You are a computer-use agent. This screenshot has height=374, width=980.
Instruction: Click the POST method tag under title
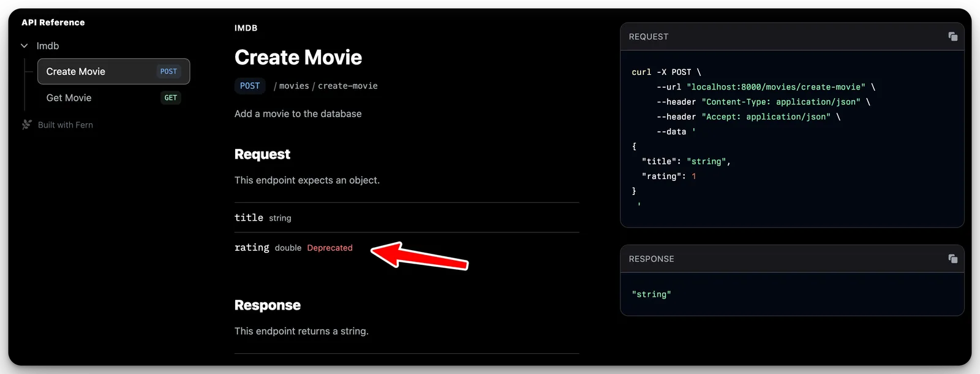click(x=250, y=86)
